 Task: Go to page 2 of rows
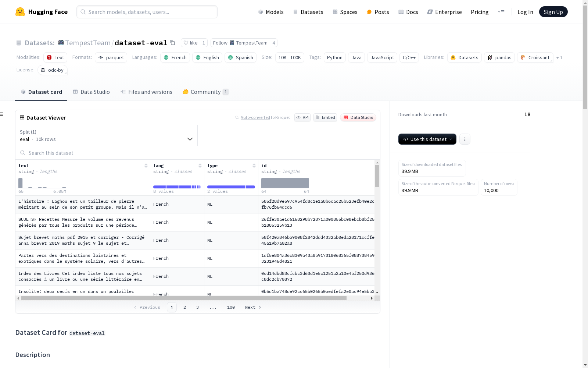(184, 307)
